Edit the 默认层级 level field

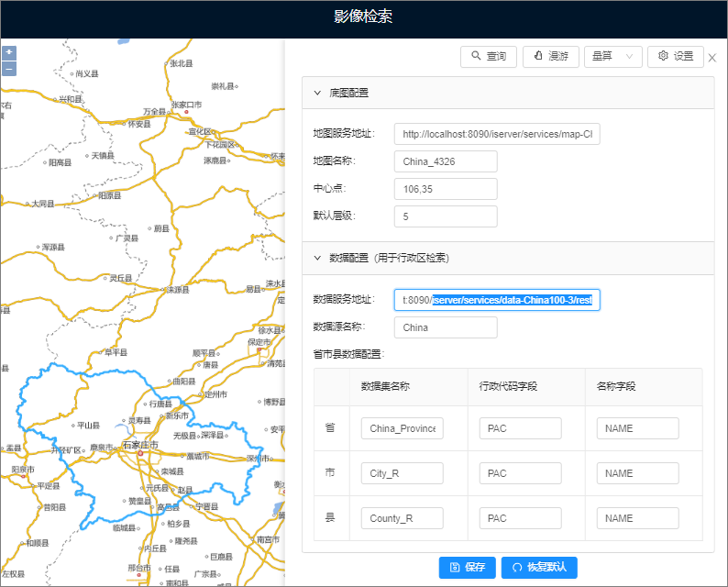point(446,216)
